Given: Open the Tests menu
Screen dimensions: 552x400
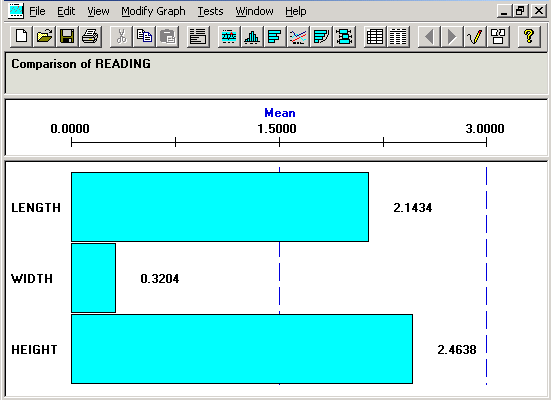Looking at the screenshot, I should coord(210,11).
